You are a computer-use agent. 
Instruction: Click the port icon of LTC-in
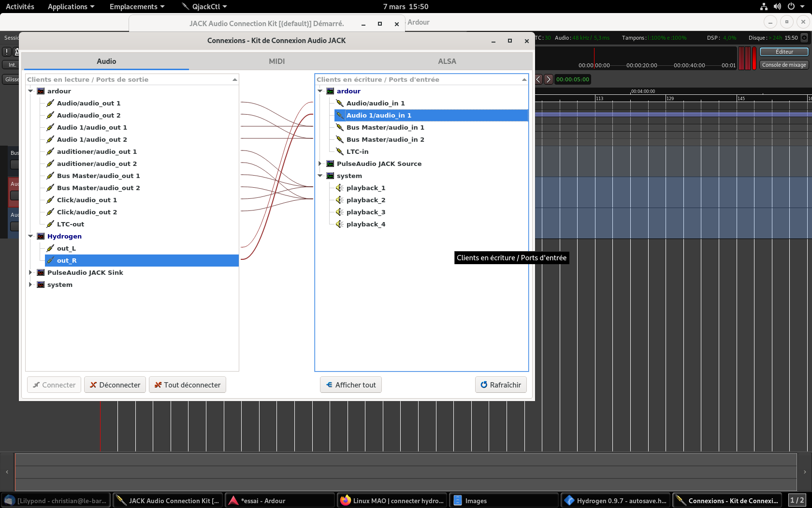(x=340, y=151)
